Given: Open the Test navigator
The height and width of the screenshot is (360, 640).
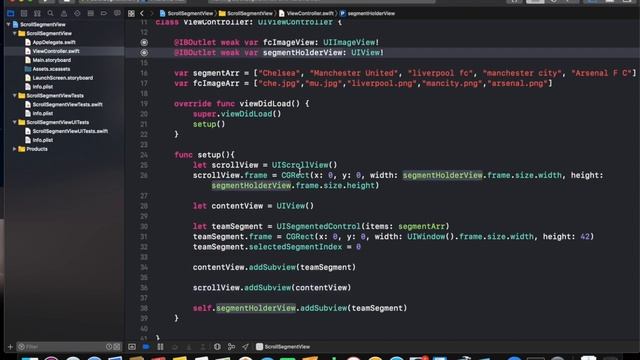Looking at the screenshot, I should 77,13.
